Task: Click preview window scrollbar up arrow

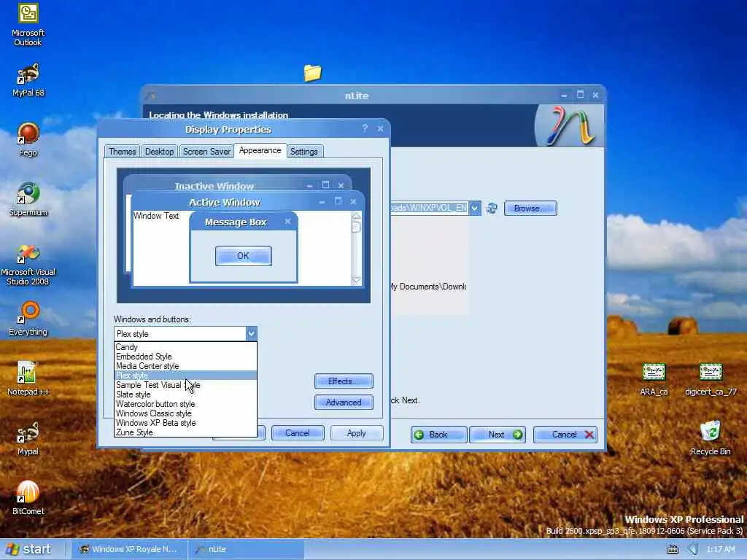Action: tap(356, 216)
